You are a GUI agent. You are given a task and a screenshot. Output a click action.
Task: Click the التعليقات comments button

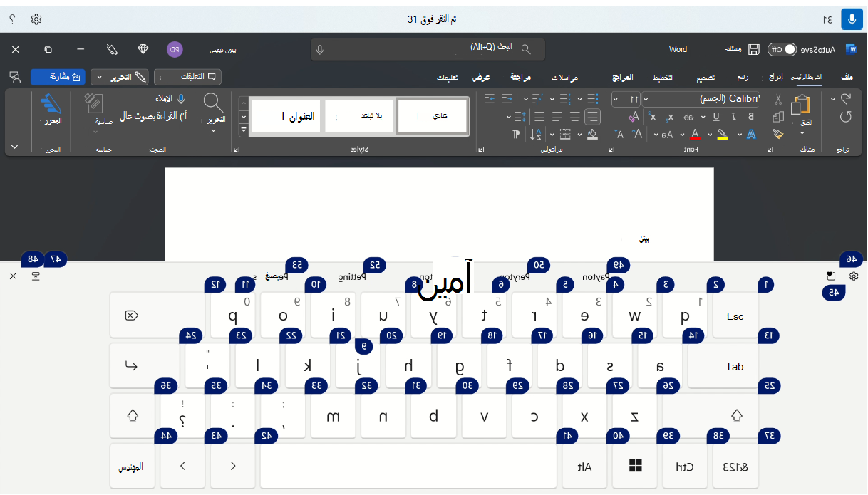189,76
